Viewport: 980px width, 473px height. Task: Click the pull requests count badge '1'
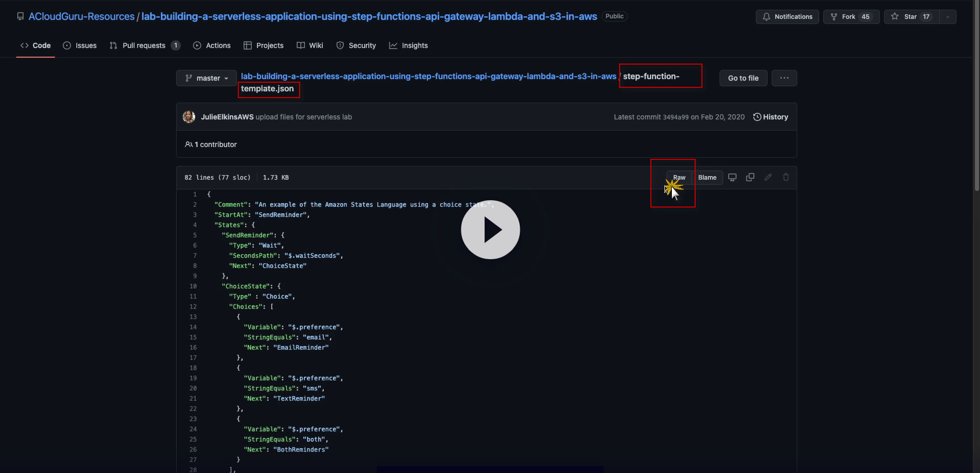point(176,45)
